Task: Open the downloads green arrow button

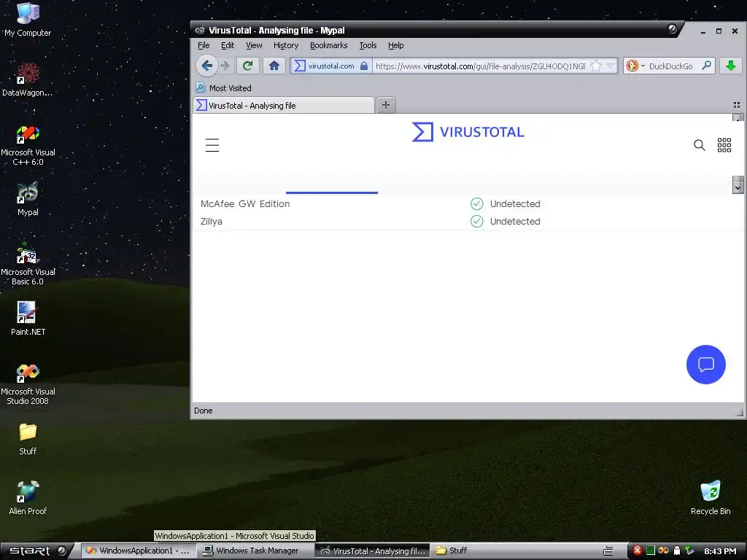Action: (731, 66)
